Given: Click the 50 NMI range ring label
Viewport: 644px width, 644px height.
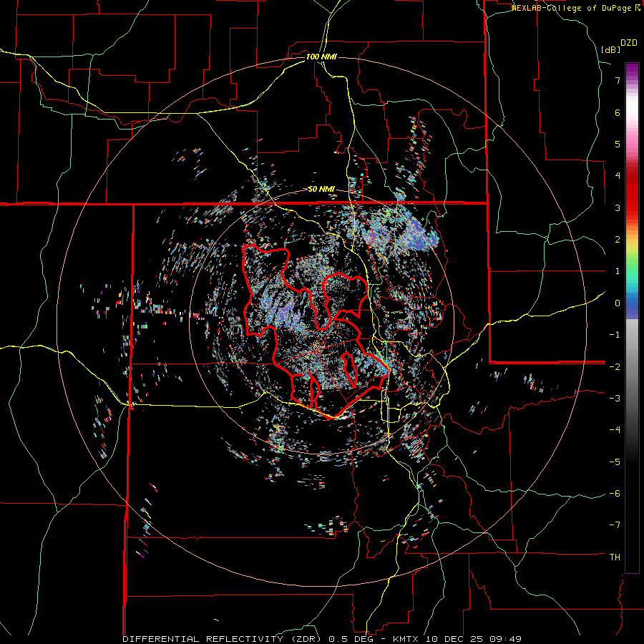Looking at the screenshot, I should pyautogui.click(x=321, y=190).
